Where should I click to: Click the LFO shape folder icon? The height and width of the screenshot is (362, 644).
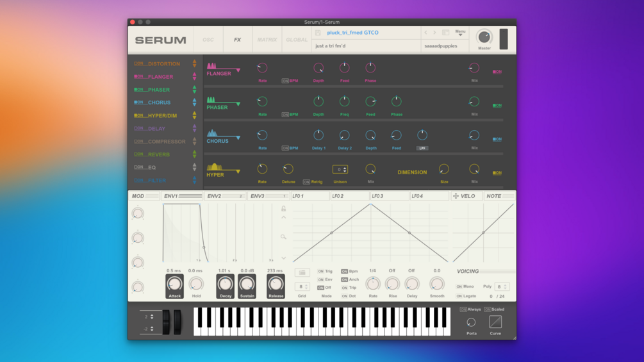click(302, 272)
